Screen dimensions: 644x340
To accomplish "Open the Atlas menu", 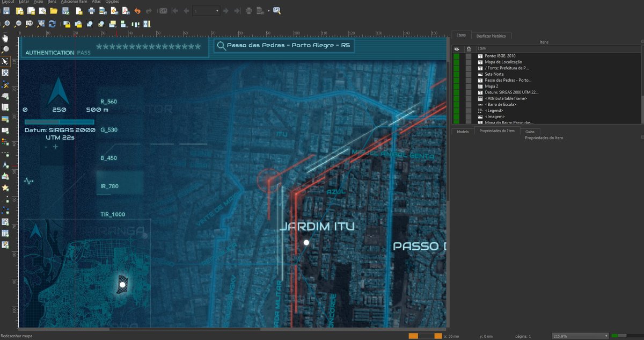I will click(97, 2).
